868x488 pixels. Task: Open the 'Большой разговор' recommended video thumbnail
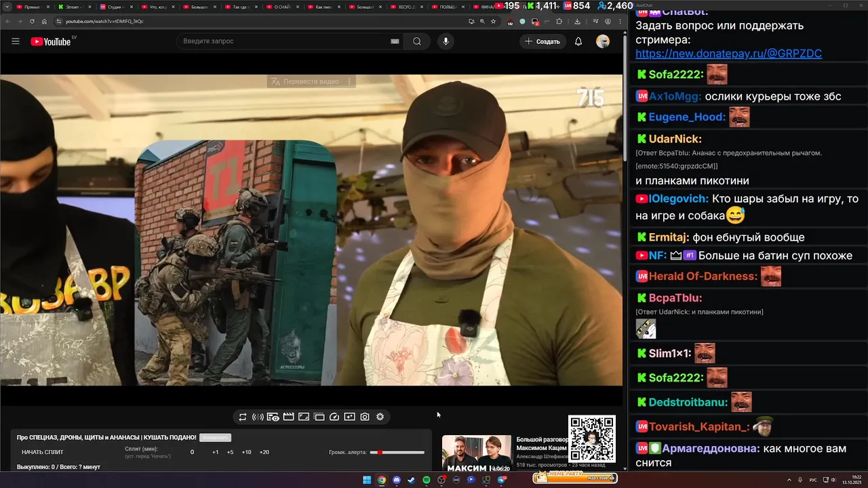[477, 453]
